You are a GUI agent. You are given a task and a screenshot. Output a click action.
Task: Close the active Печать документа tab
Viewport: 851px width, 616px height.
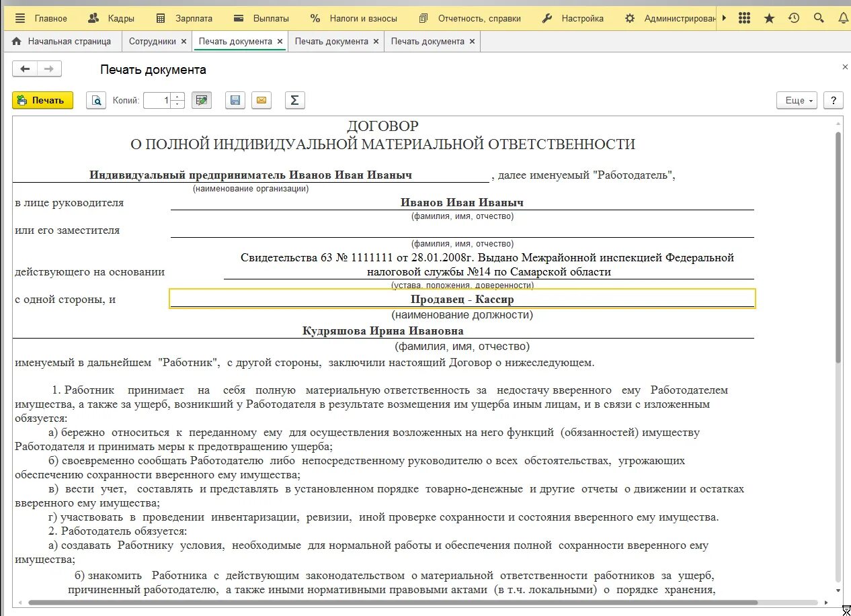280,42
